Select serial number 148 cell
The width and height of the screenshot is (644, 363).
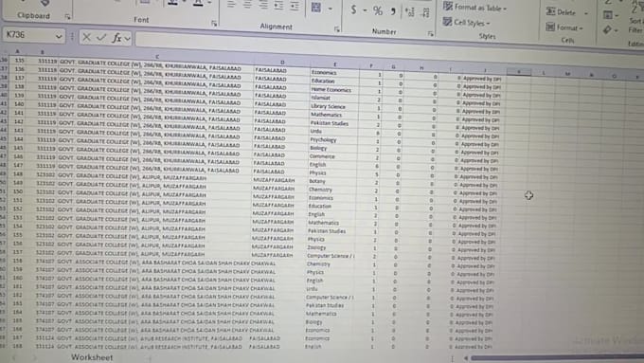point(18,173)
